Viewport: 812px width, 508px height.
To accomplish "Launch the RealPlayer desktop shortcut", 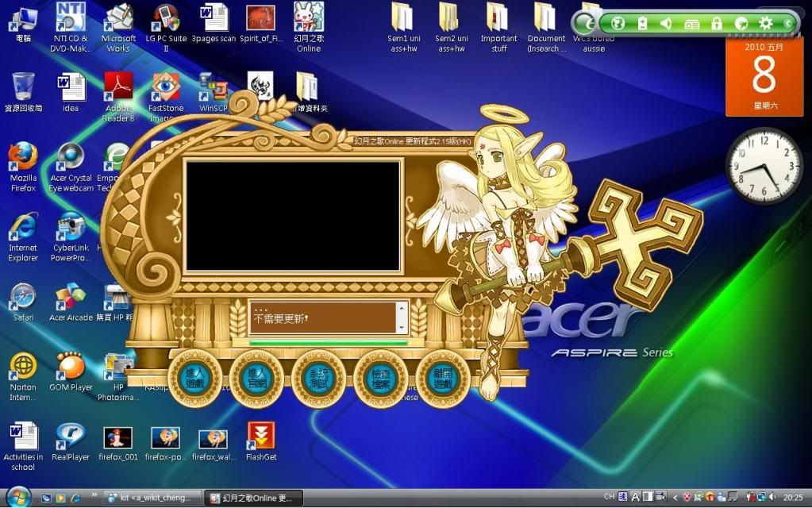I will (x=71, y=441).
